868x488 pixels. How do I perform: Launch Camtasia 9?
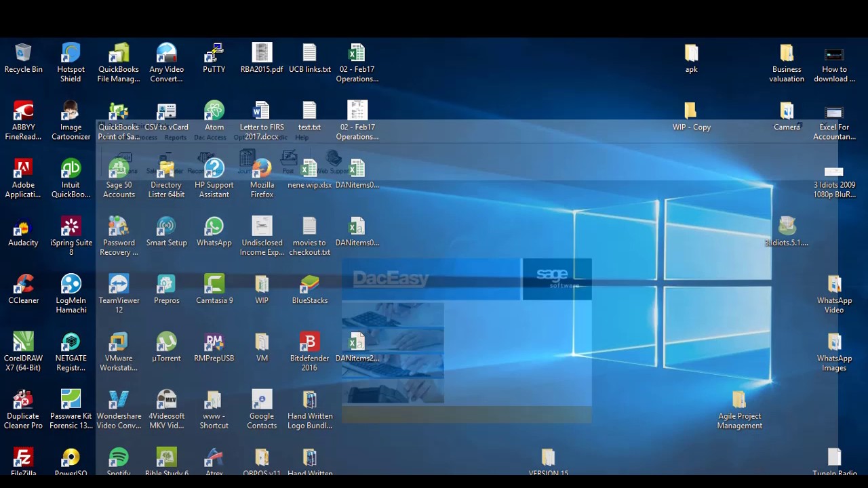click(214, 289)
